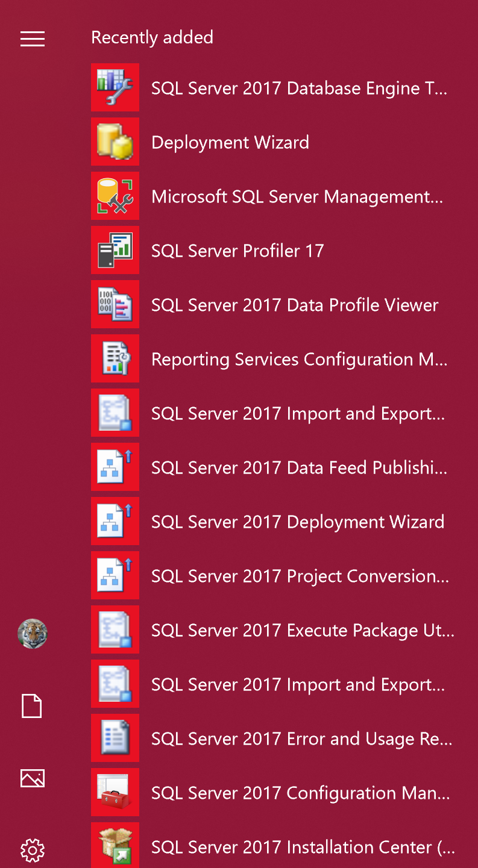
Task: Expand the Start menu navigation pane
Action: pyautogui.click(x=32, y=39)
